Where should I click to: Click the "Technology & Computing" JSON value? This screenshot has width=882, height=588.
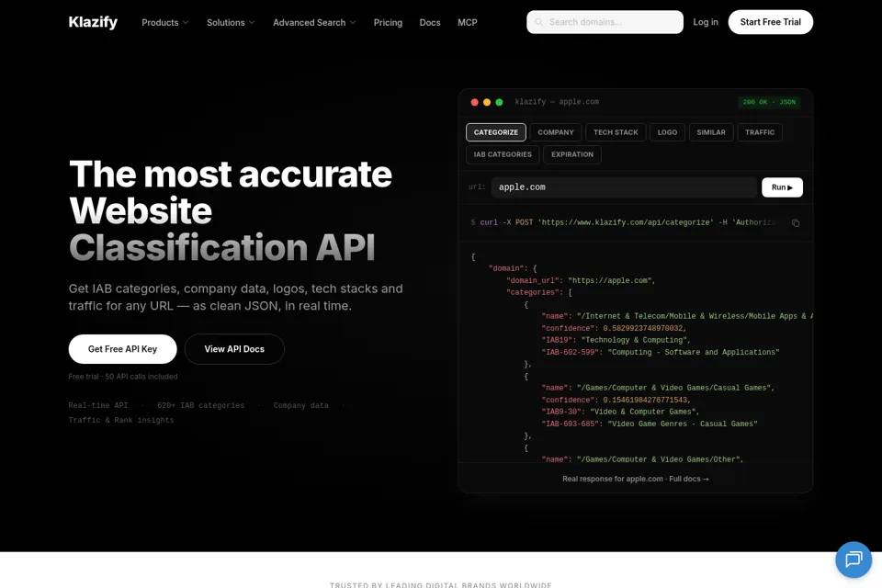[x=635, y=340]
